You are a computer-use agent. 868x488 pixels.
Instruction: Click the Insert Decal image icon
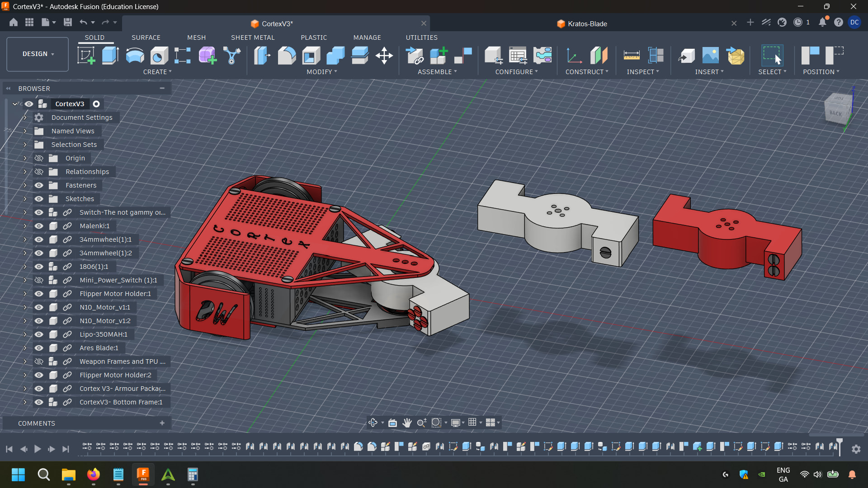click(x=710, y=56)
